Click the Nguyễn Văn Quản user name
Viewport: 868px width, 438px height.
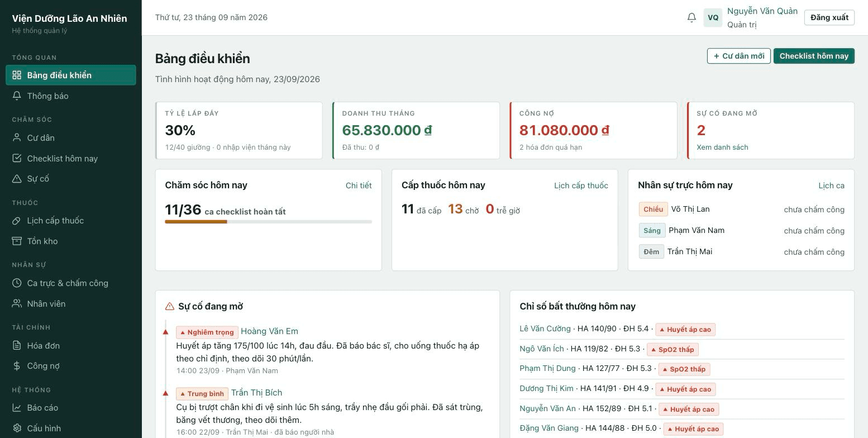coord(762,11)
